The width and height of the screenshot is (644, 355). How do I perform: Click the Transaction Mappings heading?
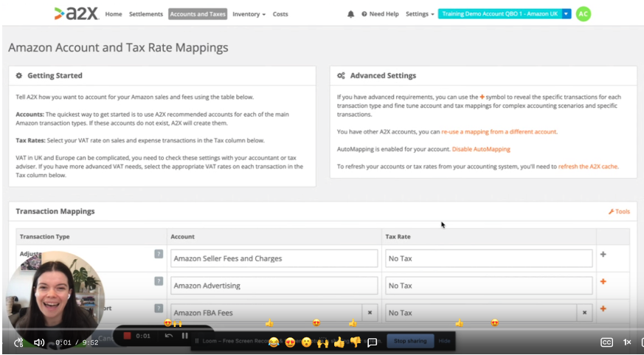(x=55, y=211)
